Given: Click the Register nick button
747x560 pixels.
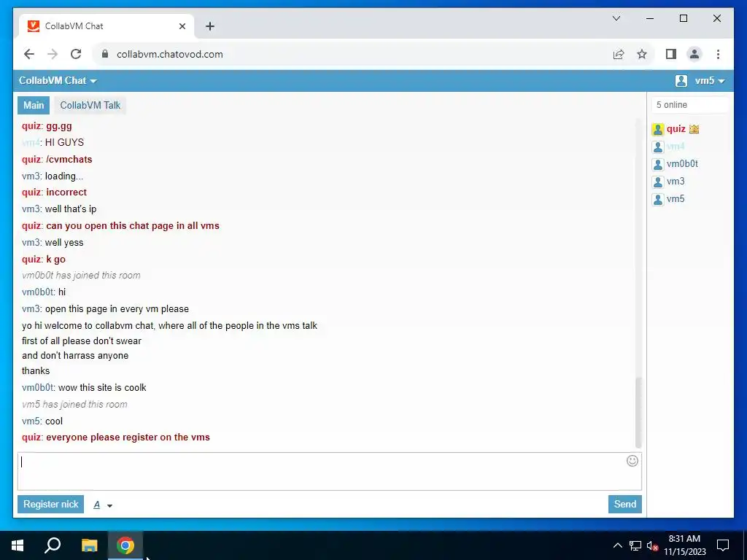Looking at the screenshot, I should 50,505.
